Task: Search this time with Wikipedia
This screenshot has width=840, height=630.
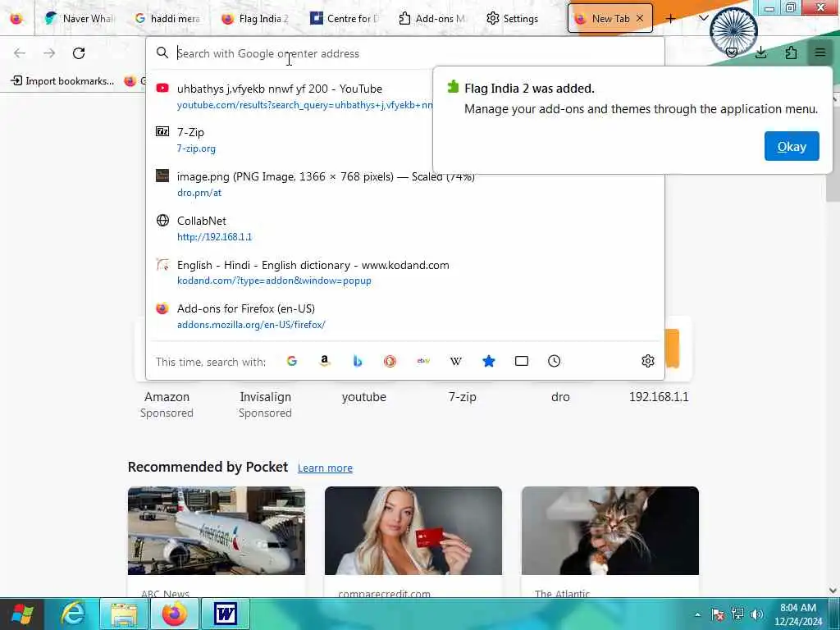Action: pos(456,361)
